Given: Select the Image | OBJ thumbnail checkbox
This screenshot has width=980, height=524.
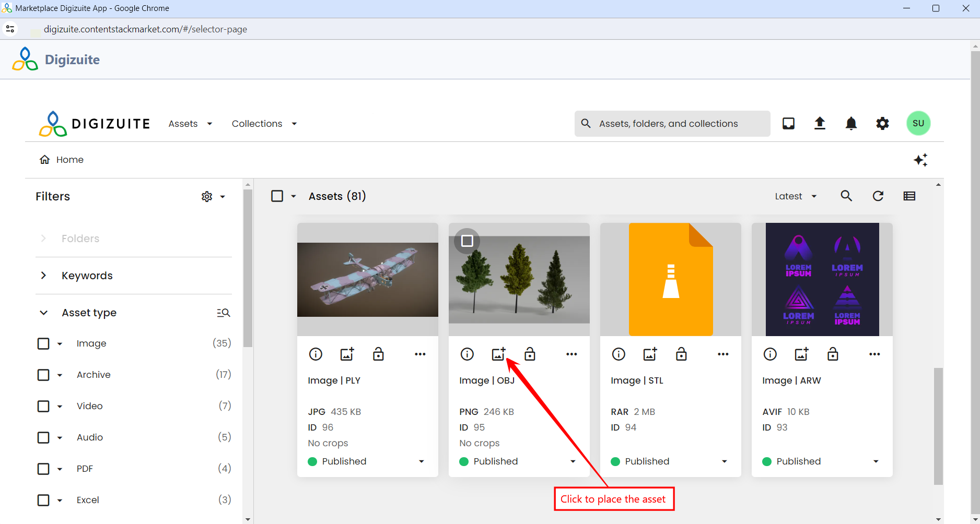Looking at the screenshot, I should pos(467,241).
